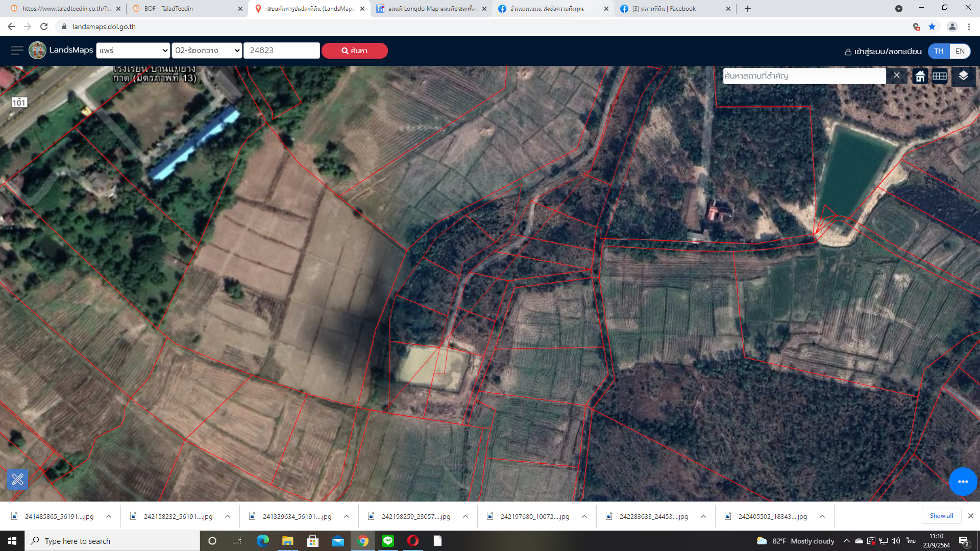Switch to the ตลาดที่ดิน Facebook tab
Viewport: 980px width, 551px height.
pos(675,9)
